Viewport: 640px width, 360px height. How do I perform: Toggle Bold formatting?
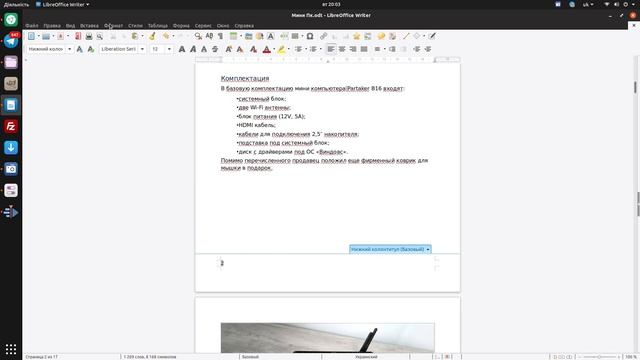[x=182, y=49]
